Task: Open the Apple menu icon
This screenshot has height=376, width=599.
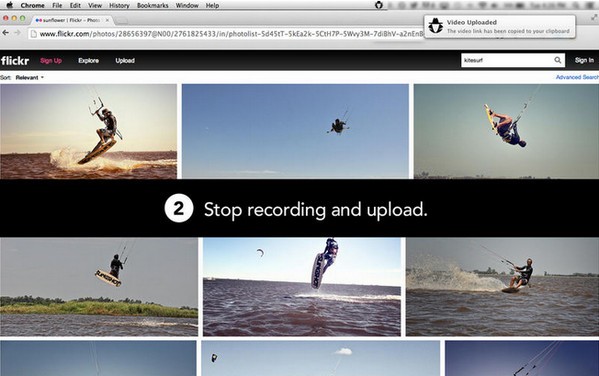Action: click(10, 5)
